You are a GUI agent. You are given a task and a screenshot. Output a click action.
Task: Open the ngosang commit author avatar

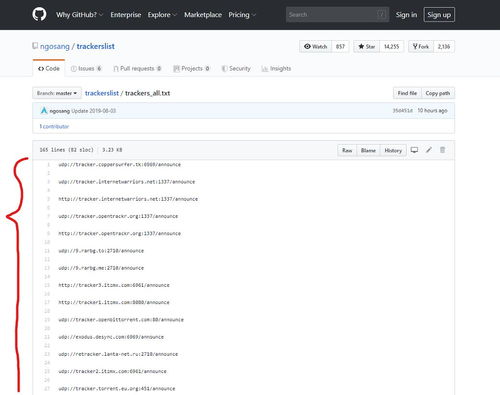coord(44,111)
